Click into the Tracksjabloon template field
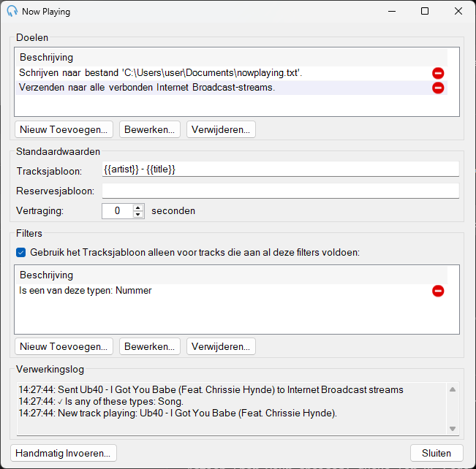This screenshot has height=469, width=476. pyautogui.click(x=281, y=169)
